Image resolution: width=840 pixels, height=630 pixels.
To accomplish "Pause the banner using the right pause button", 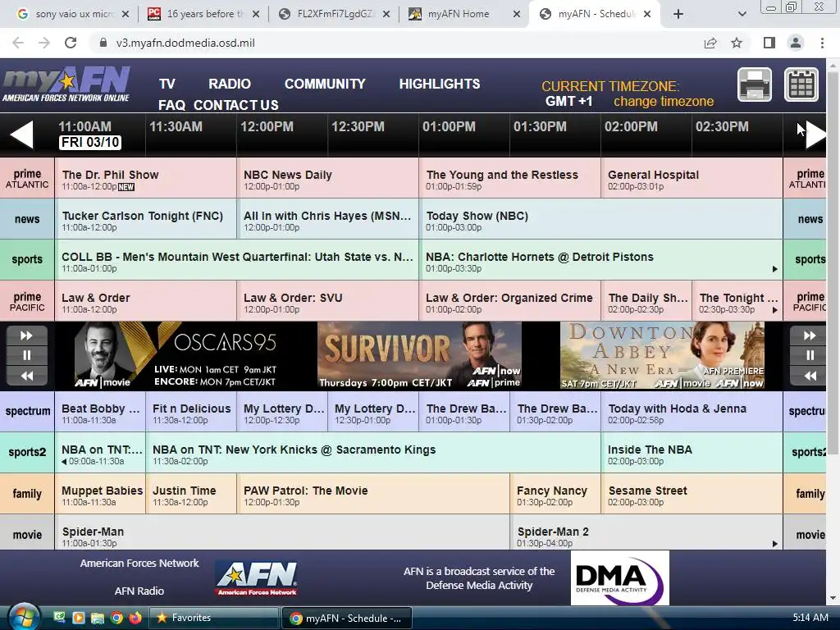I will click(x=810, y=355).
